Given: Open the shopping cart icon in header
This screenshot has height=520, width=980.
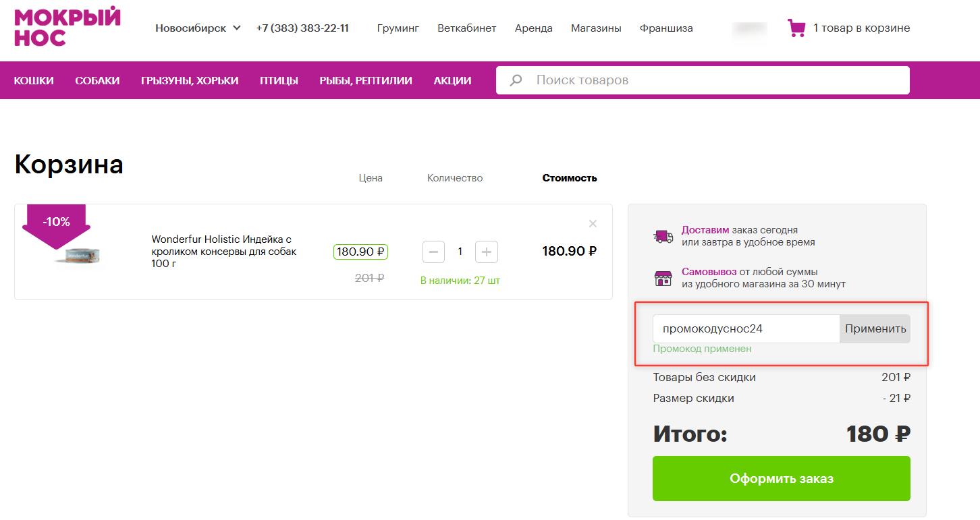Looking at the screenshot, I should [796, 28].
